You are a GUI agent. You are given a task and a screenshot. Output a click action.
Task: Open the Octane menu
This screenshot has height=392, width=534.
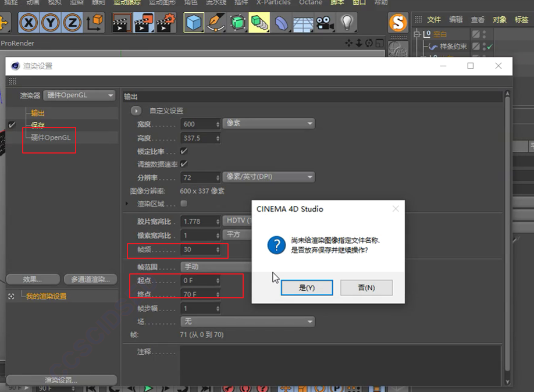point(311,2)
